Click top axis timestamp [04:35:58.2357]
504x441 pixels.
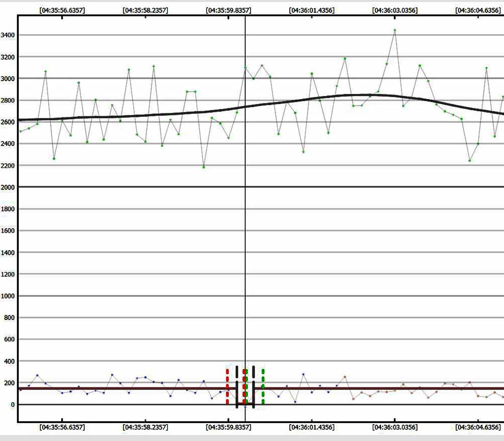(145, 10)
